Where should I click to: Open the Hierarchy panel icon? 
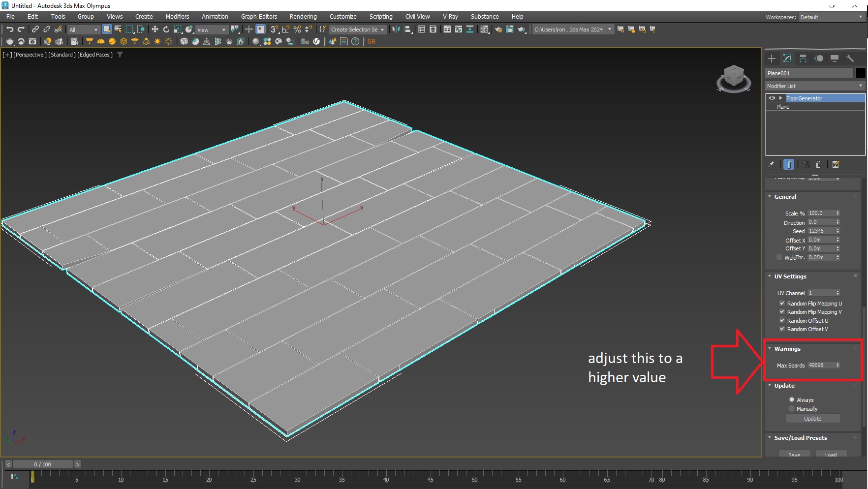tap(803, 59)
